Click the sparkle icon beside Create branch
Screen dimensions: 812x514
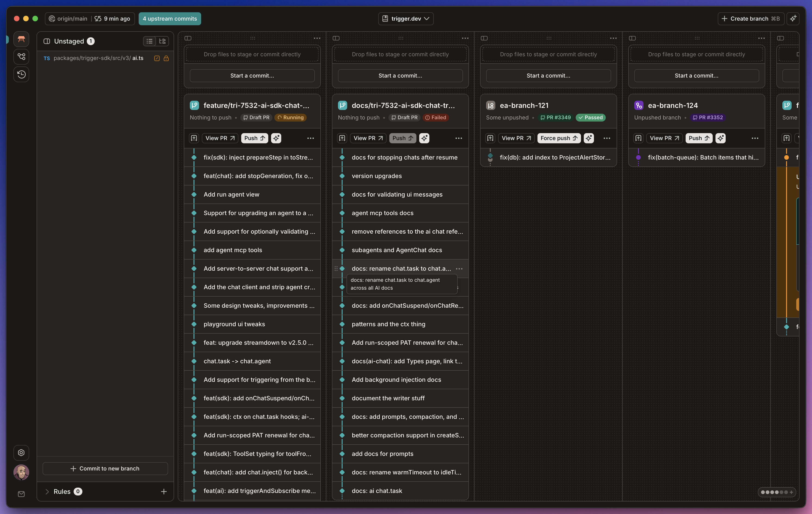pos(793,19)
